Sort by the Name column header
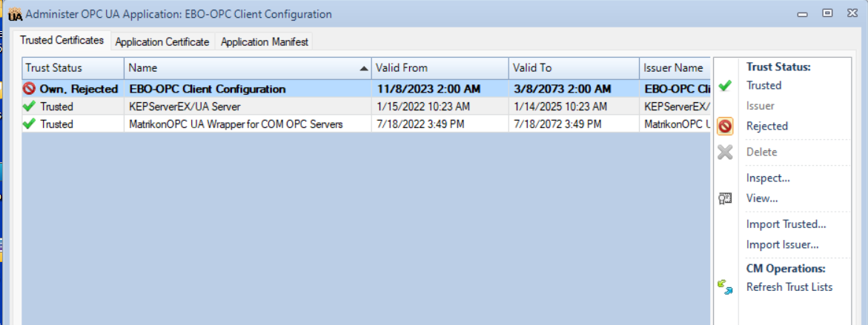Screen dimensions: 868x325 tap(248, 68)
